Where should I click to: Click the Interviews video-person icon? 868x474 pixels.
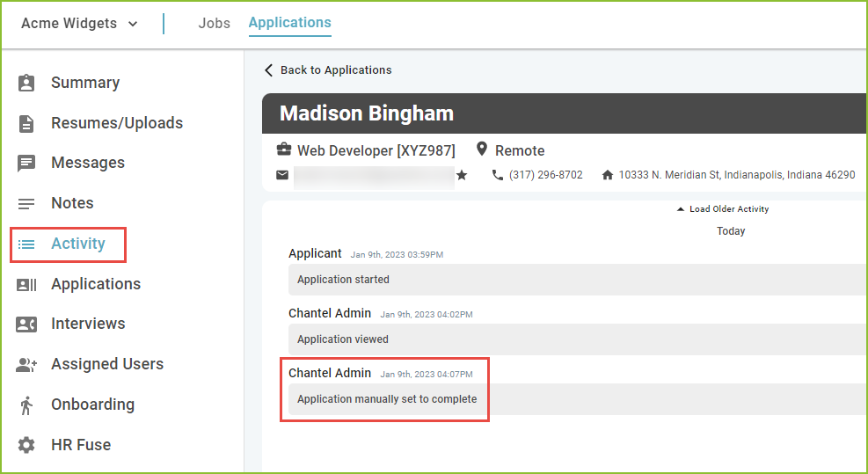pos(26,325)
